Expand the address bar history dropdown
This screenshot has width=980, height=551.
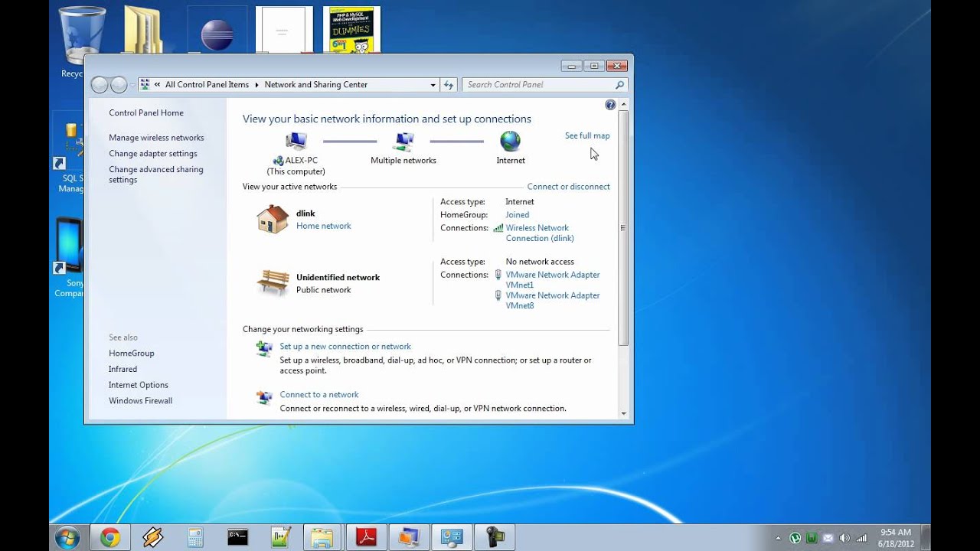pos(433,85)
